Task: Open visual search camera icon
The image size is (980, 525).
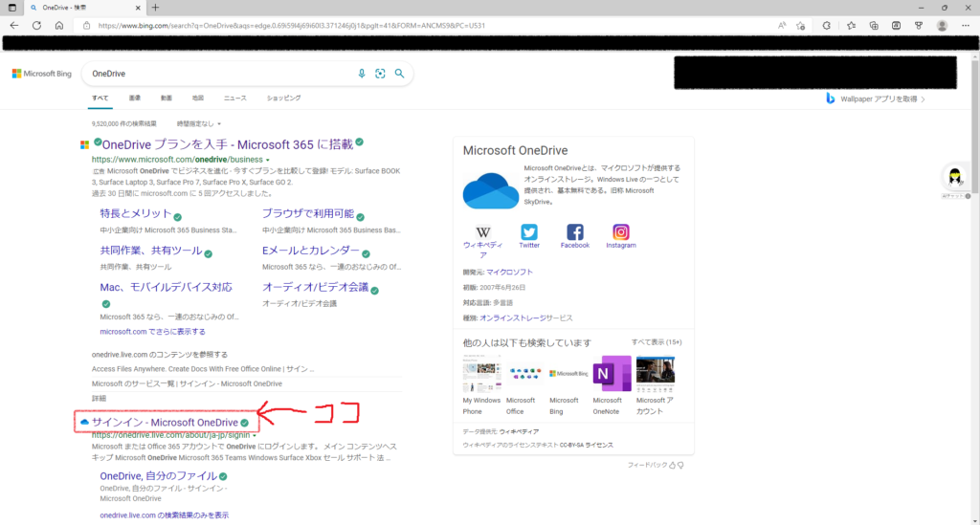Action: click(380, 74)
